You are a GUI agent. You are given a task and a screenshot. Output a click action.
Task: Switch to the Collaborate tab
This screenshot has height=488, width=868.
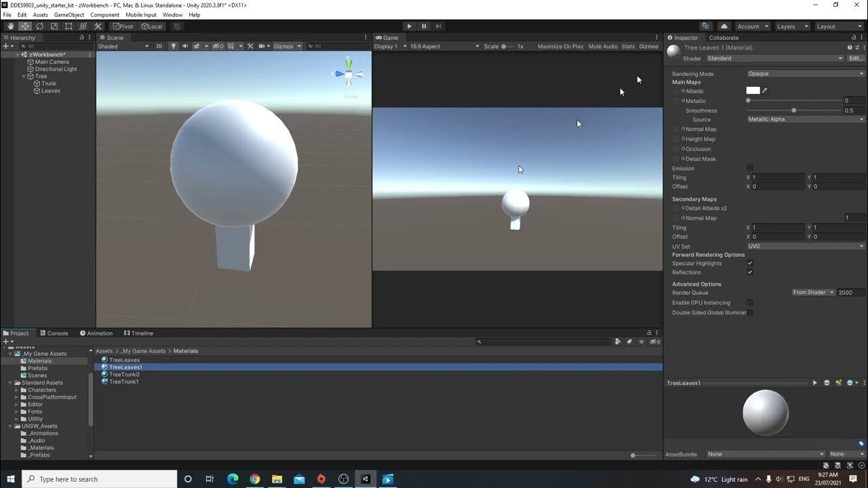click(724, 38)
